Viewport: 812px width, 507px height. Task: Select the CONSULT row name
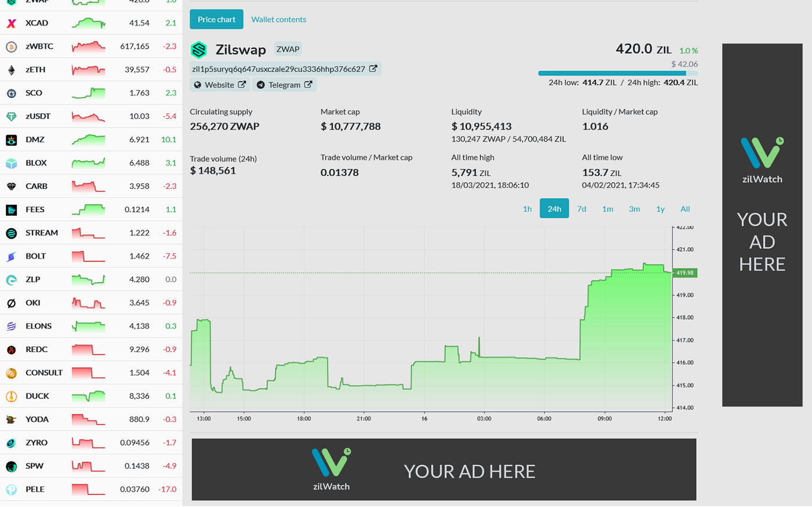pos(44,373)
